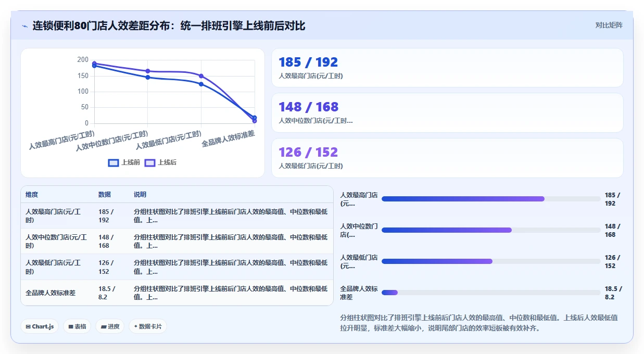Click the 全品牌人效标准差 x-axis label on the chart
This screenshot has height=354, width=644.
coord(229,139)
